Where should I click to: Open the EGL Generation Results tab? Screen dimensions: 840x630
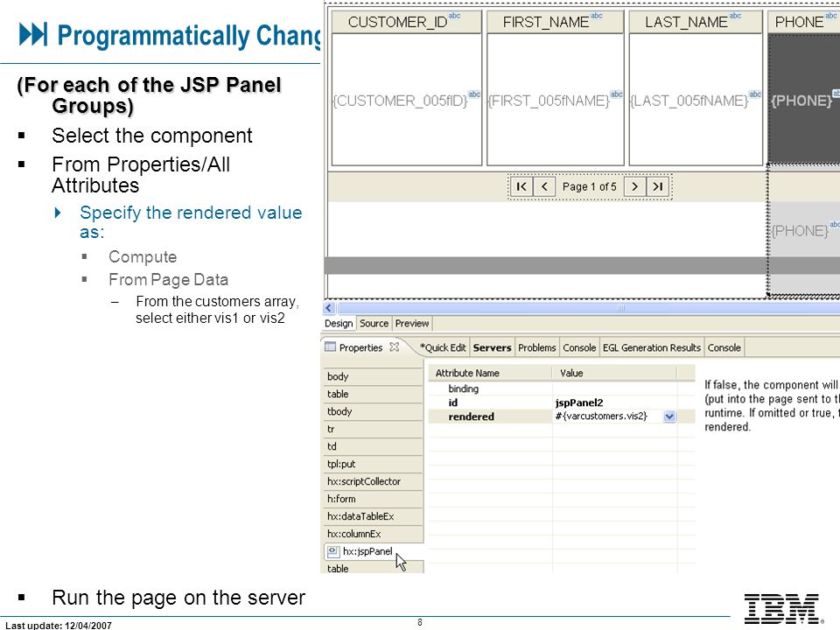pyautogui.click(x=651, y=347)
